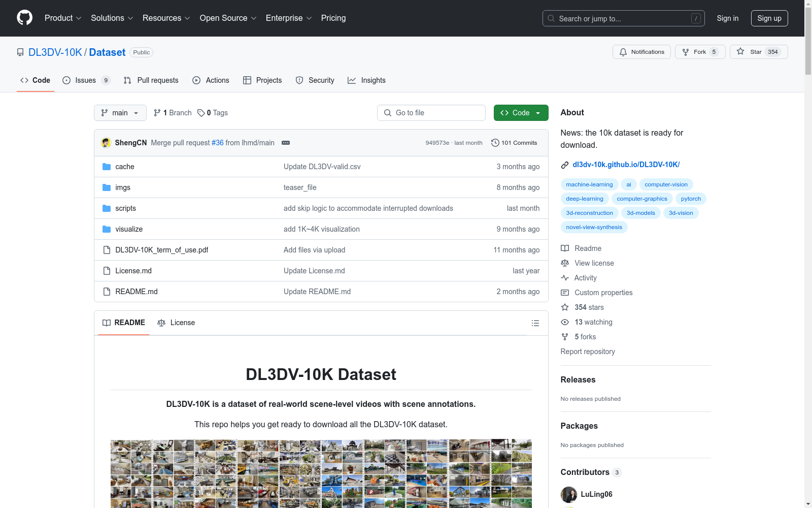Viewport: 812px width, 508px height.
Task: Click the eye icon next to 13 watching
Action: pyautogui.click(x=564, y=322)
